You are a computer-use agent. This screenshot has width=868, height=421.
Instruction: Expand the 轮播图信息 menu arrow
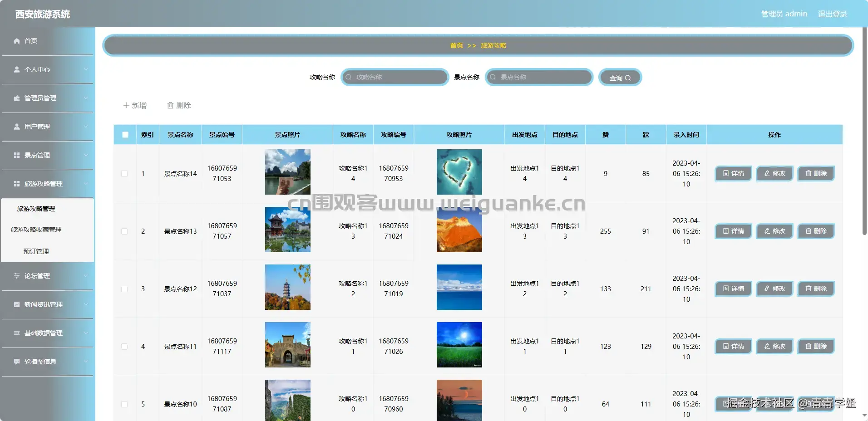click(86, 362)
